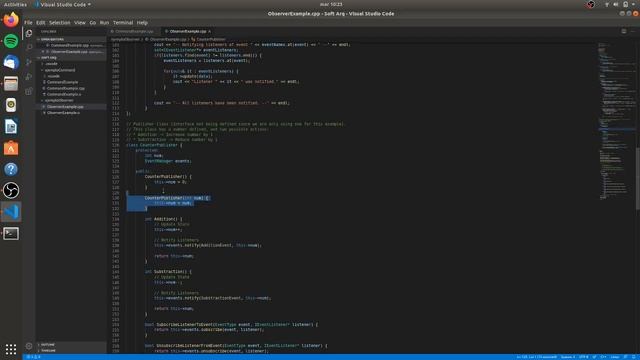Image resolution: width=640 pixels, height=360 pixels.
Task: Open the Run and Debug view icon
Action: coord(29,76)
